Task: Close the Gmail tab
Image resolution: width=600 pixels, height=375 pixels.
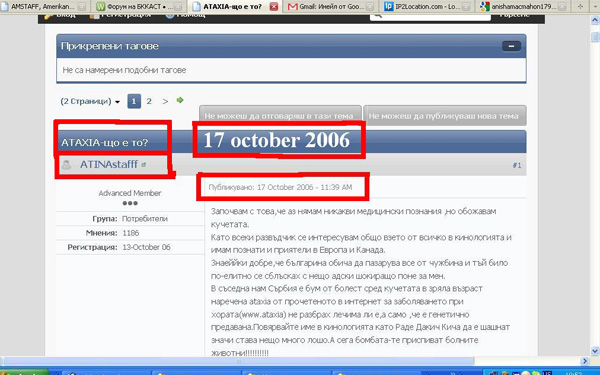Action: [x=370, y=7]
